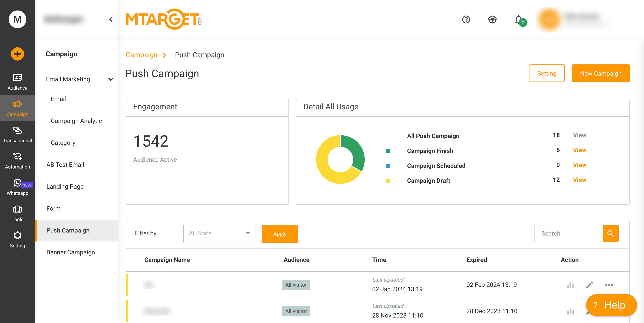Click the help question mark icon
This screenshot has height=323, width=644.
[466, 20]
